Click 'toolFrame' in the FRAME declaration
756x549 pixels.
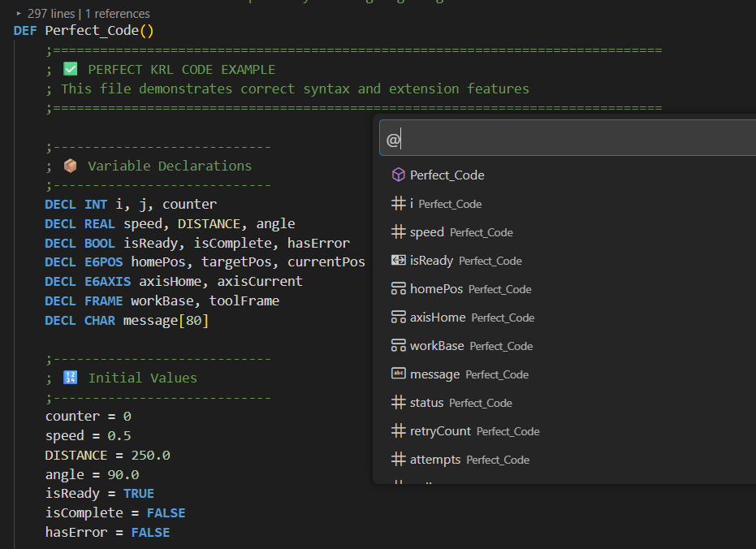pos(244,300)
